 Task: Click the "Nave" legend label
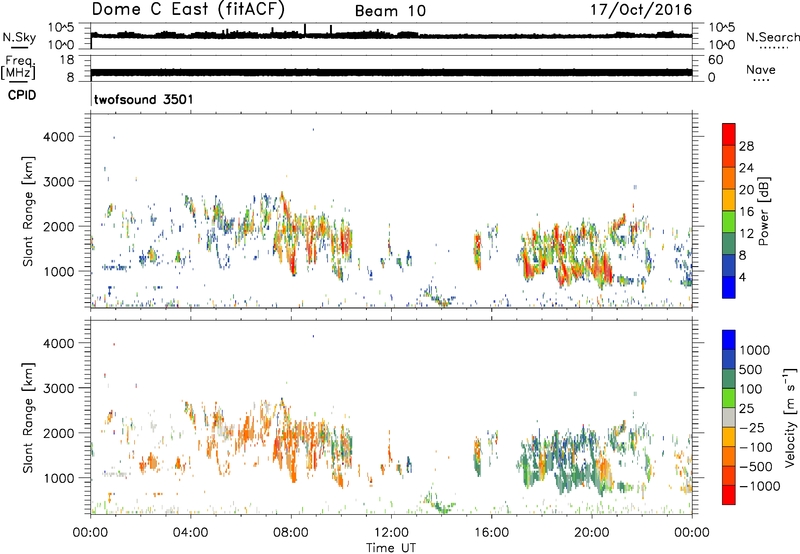point(761,69)
